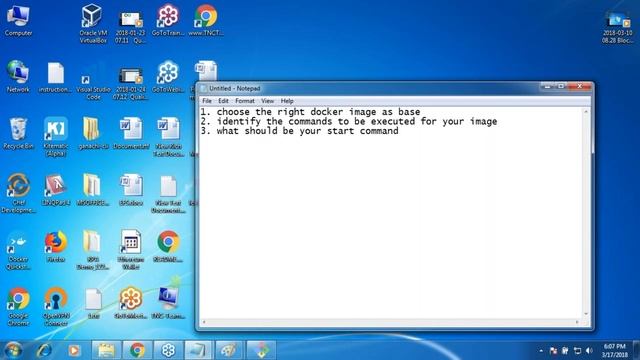Launch Internet Explorer from the taskbar
The height and width of the screenshot is (360, 640).
tap(44, 350)
